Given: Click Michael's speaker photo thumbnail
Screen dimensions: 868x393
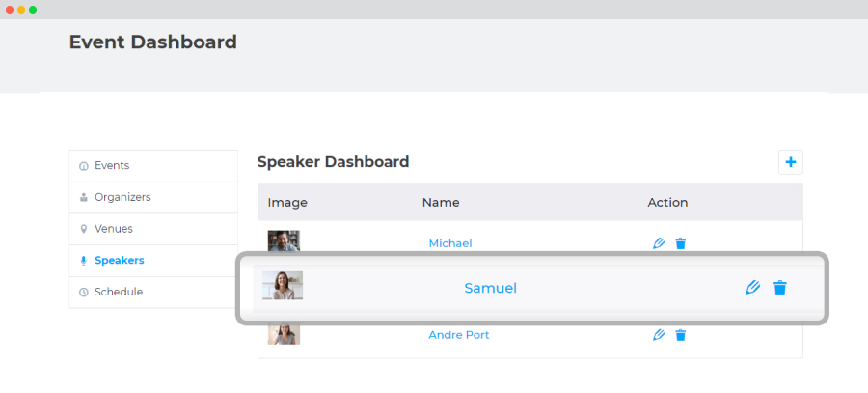Looking at the screenshot, I should pos(284,241).
